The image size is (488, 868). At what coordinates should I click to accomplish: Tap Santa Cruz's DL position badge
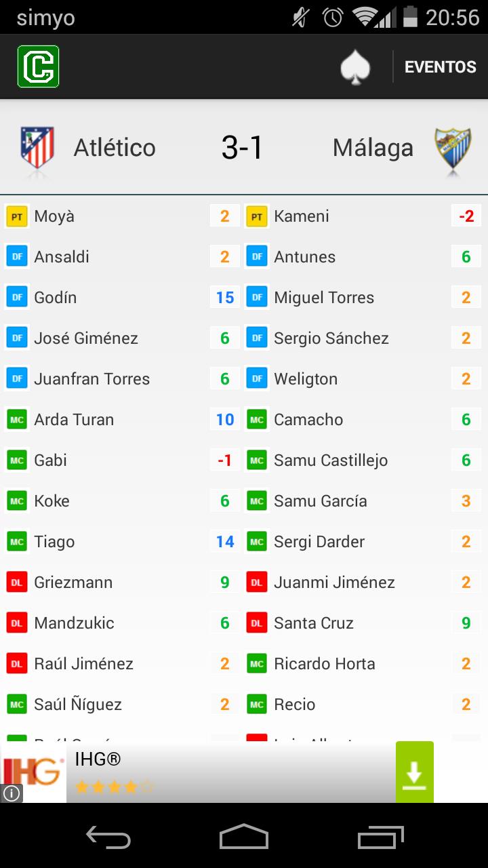[x=257, y=623]
